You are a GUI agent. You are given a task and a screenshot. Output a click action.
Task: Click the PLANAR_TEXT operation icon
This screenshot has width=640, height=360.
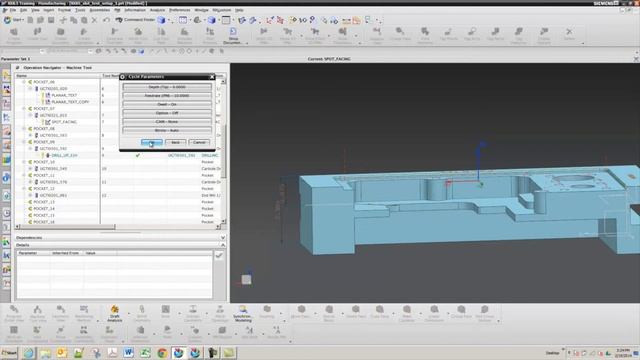coord(48,95)
